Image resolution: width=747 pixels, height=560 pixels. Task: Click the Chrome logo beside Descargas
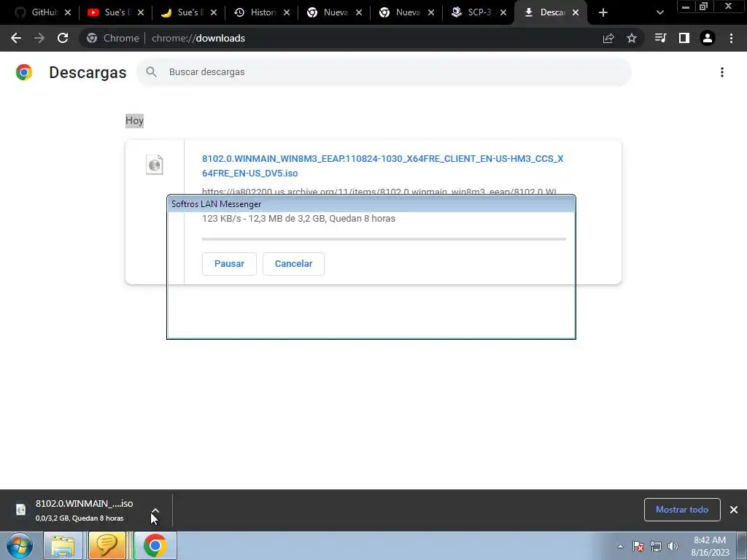click(x=24, y=72)
